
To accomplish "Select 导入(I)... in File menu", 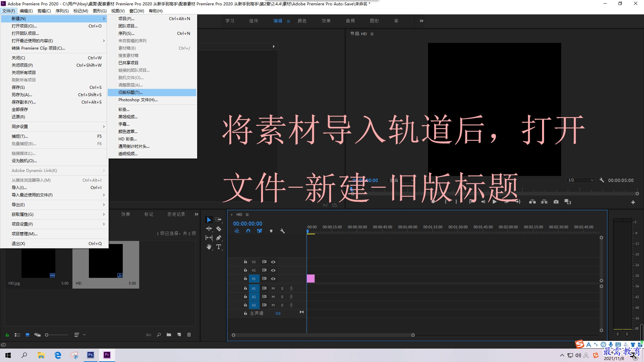I will 54,187.
